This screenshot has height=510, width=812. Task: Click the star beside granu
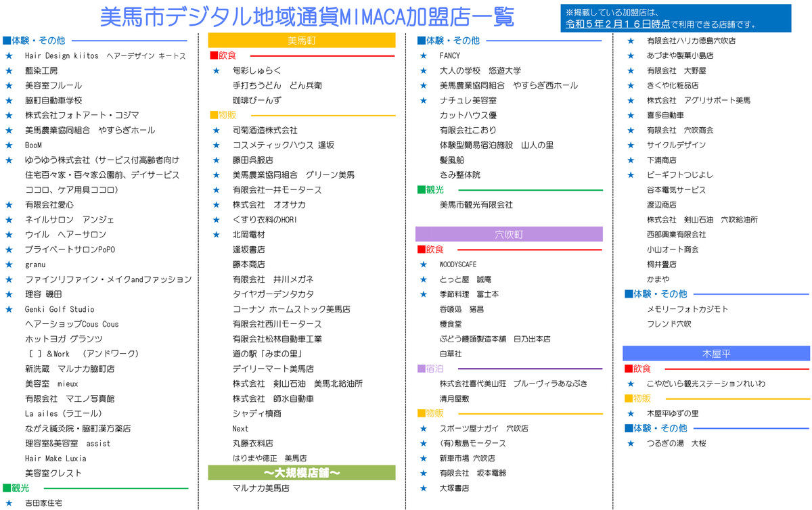[9, 264]
